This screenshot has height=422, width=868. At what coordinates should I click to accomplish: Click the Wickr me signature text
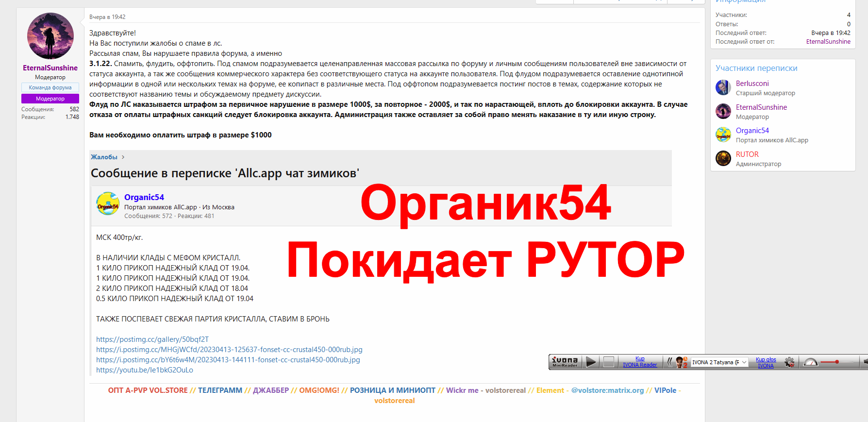click(x=462, y=390)
